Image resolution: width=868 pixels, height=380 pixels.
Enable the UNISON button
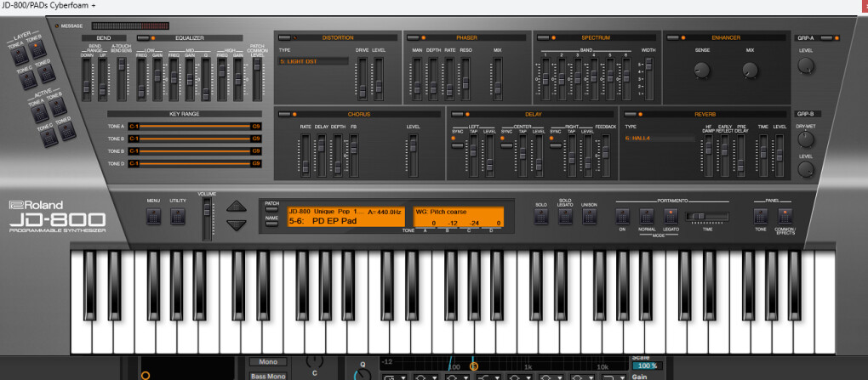[x=589, y=216]
